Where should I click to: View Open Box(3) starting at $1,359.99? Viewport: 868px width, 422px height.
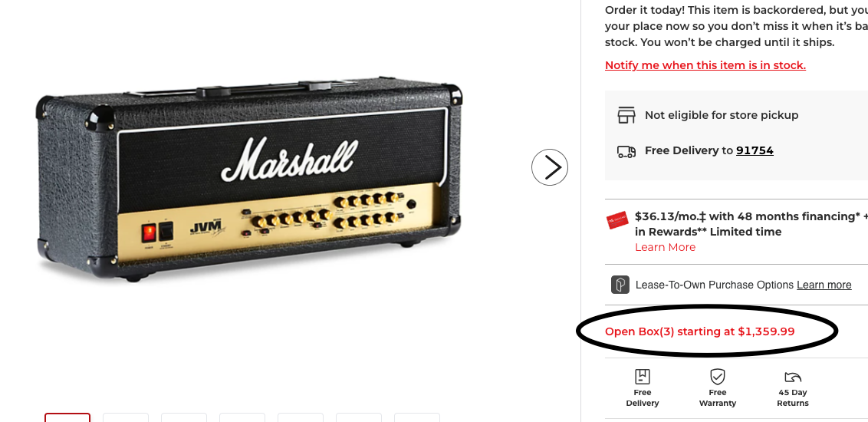point(699,331)
